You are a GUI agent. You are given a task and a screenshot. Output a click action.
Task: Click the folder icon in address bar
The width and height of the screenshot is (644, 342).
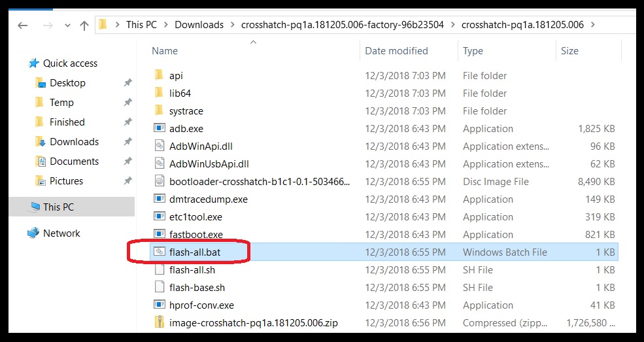tap(103, 25)
